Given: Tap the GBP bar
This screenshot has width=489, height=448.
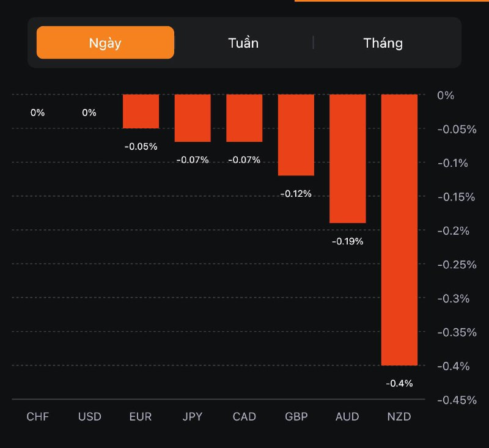Looking at the screenshot, I should click(x=296, y=135).
